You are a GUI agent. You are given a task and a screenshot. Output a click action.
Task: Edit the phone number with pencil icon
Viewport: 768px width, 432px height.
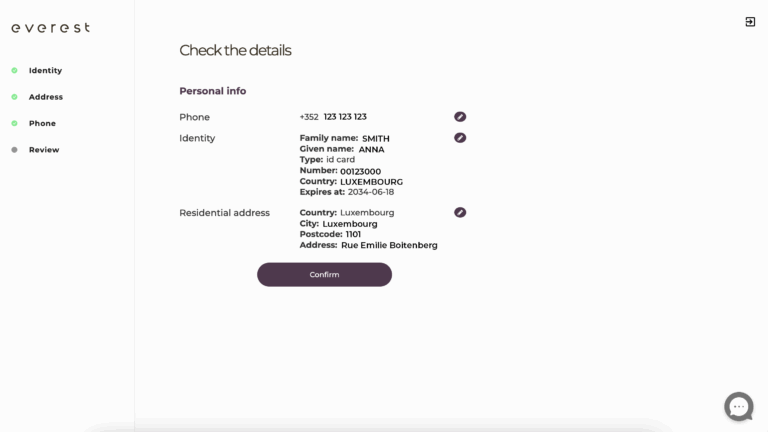pos(460,117)
